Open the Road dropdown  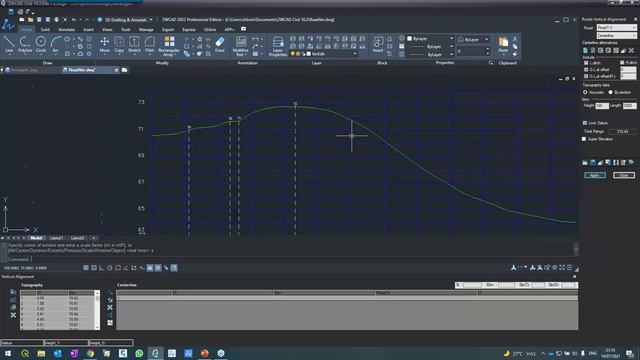(616, 28)
